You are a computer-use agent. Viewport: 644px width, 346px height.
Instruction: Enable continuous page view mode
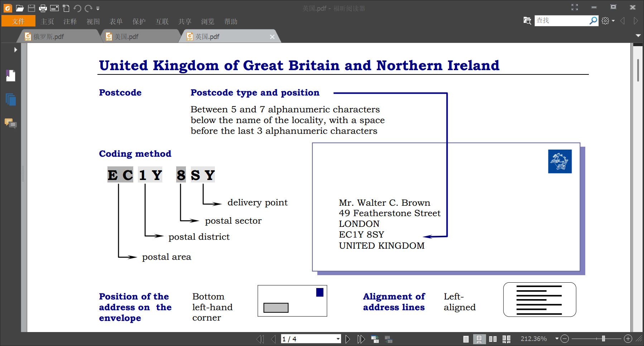[x=479, y=339]
